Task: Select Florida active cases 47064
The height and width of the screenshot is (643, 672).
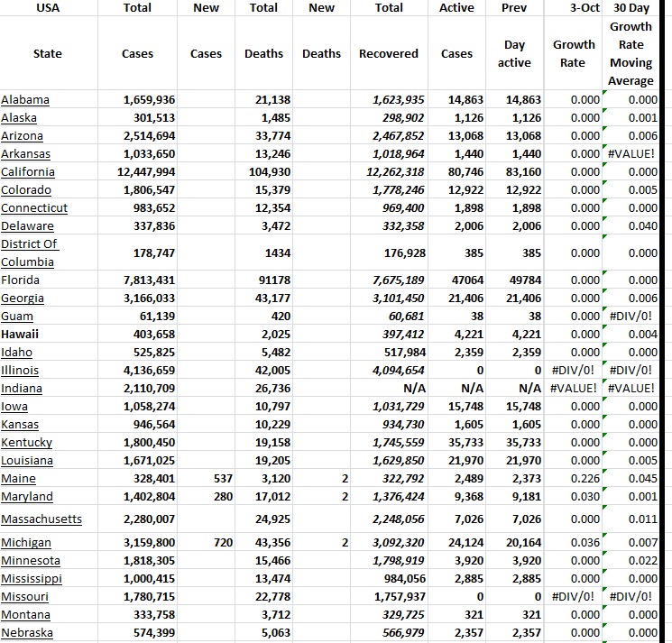Action: pyautogui.click(x=456, y=280)
